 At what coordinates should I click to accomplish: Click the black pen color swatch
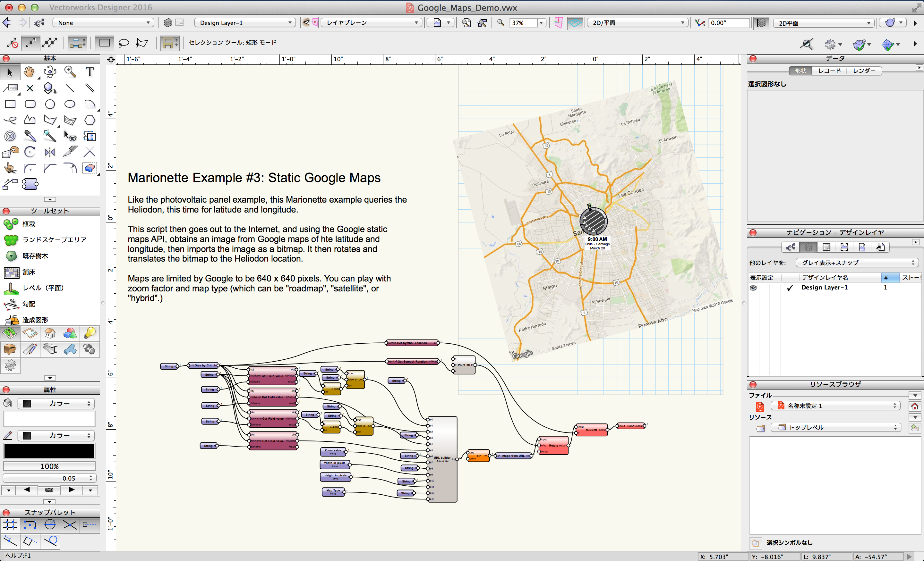pos(49,451)
